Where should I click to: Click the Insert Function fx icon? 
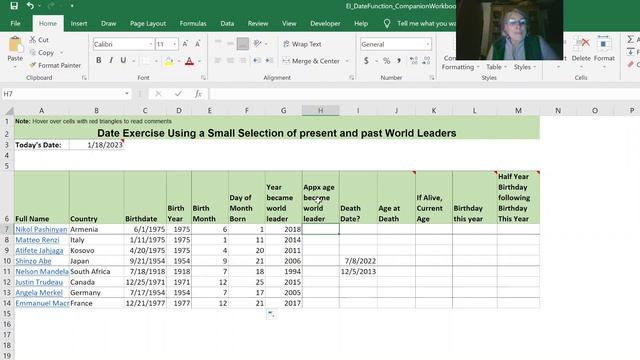(198, 94)
